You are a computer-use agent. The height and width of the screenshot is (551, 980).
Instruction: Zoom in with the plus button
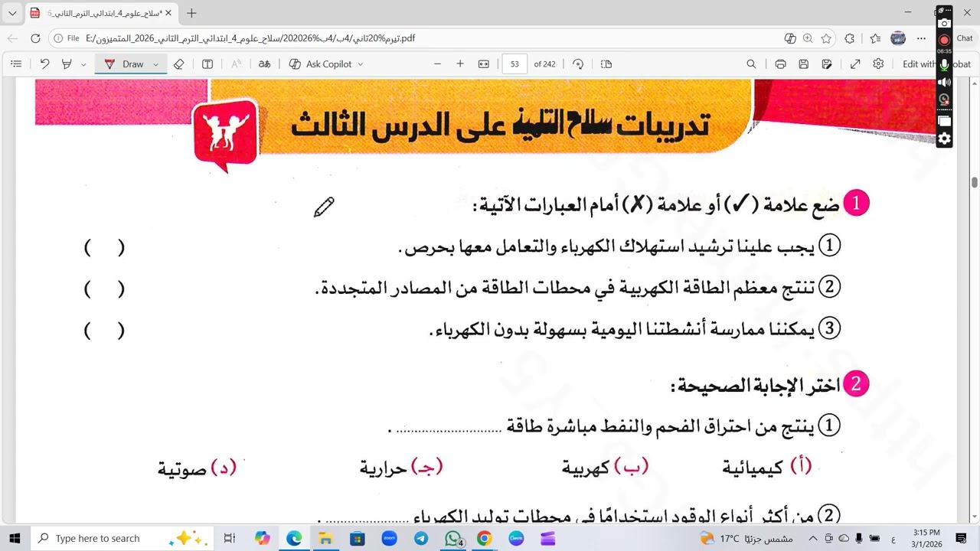point(460,64)
